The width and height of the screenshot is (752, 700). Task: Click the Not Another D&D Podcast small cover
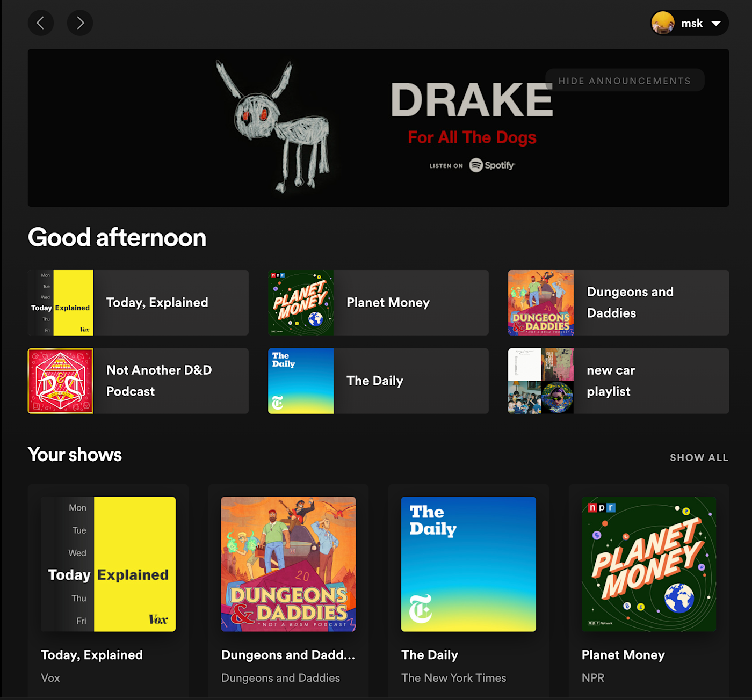pyautogui.click(x=61, y=381)
